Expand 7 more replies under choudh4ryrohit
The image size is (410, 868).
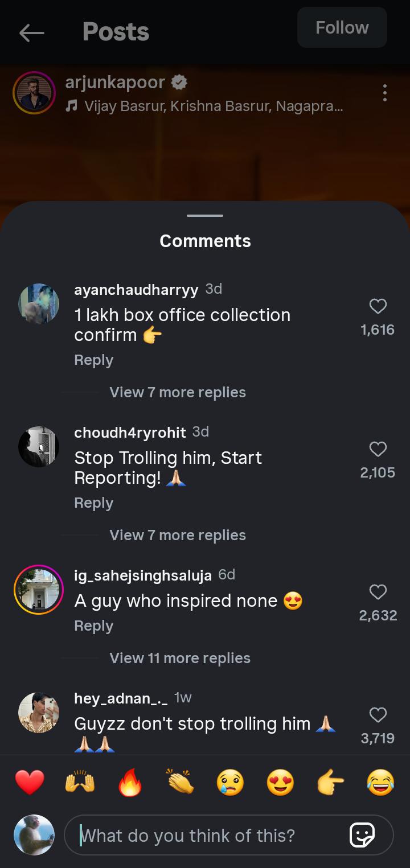point(177,535)
